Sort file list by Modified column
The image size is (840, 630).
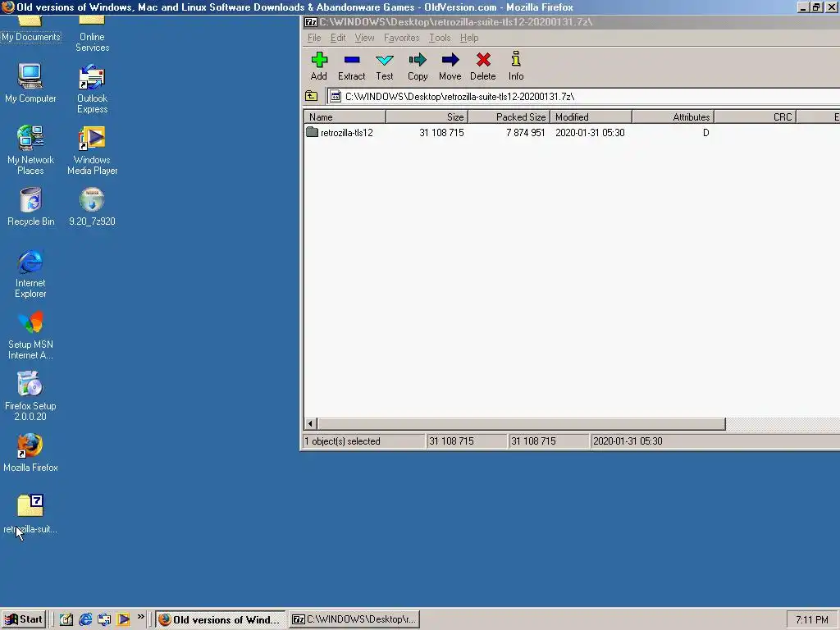[591, 116]
